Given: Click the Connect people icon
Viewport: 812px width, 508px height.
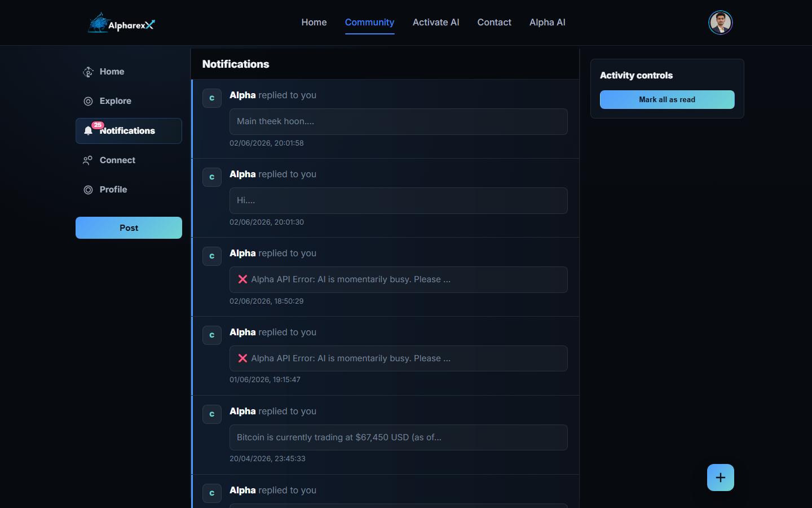Looking at the screenshot, I should 88,160.
